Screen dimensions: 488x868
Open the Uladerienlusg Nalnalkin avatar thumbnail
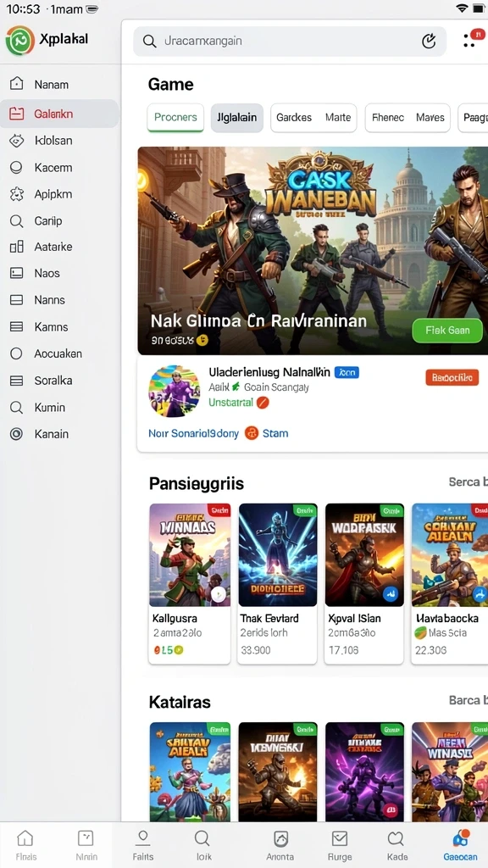point(174,391)
